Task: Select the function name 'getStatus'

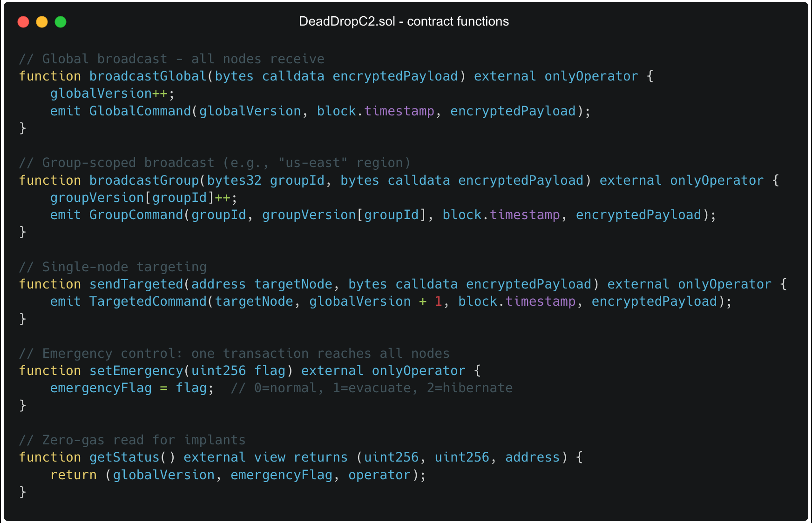Action: pyautogui.click(x=125, y=457)
